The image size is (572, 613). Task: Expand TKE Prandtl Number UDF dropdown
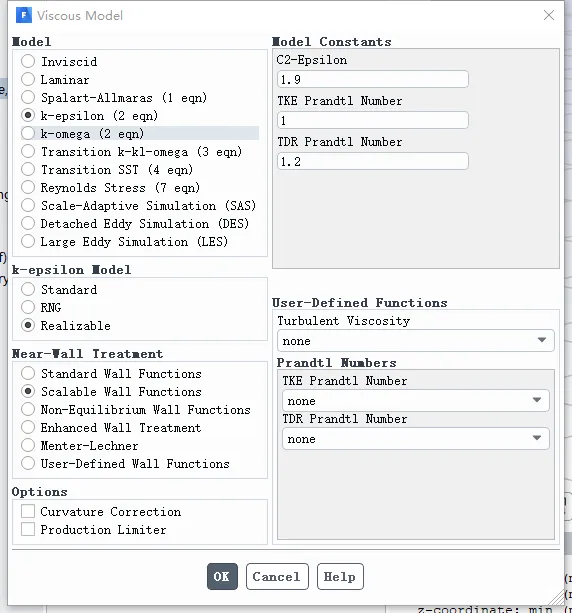[416, 400]
